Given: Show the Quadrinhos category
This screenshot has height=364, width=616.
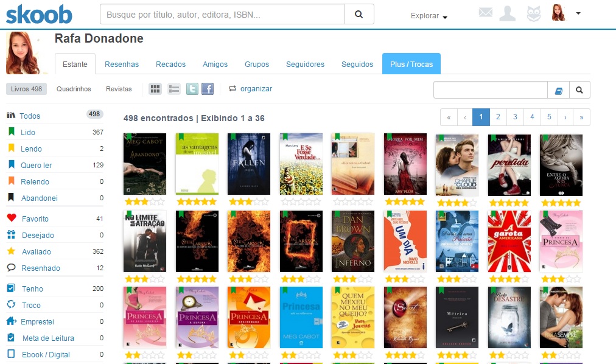Looking at the screenshot, I should click(74, 89).
